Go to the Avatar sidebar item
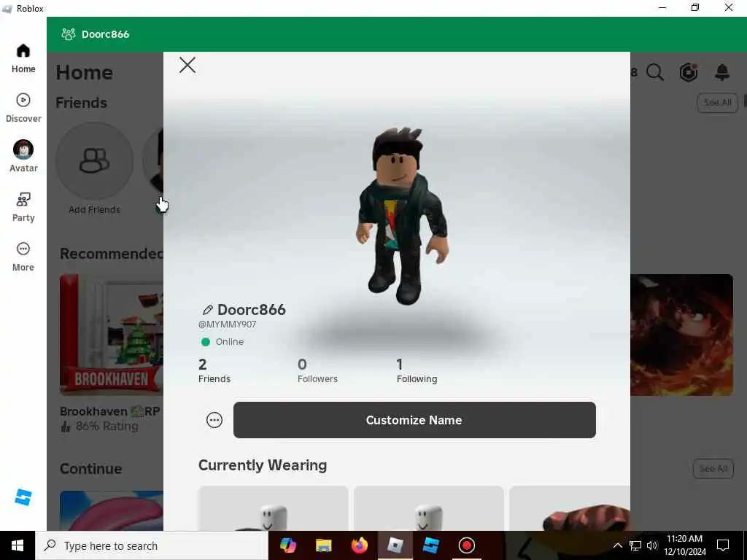The height and width of the screenshot is (560, 747). point(23,156)
